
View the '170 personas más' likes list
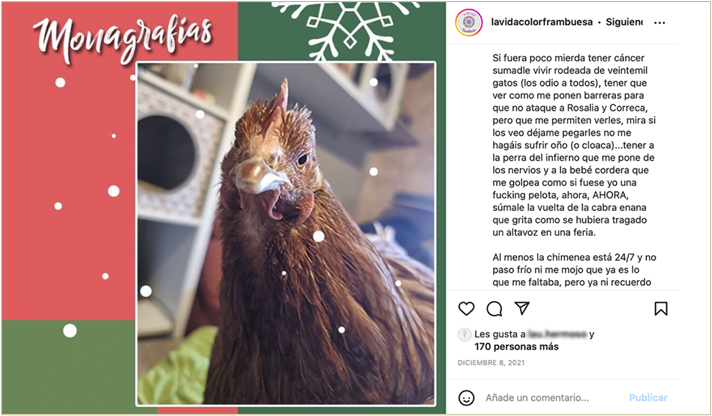517,347
